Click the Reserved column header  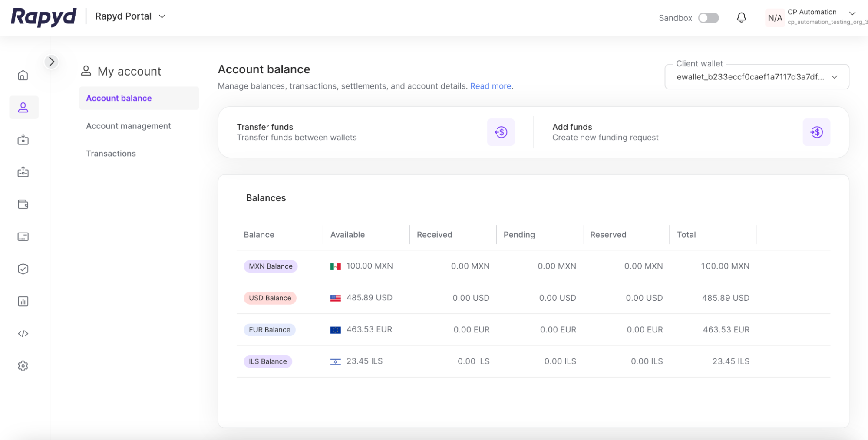click(x=608, y=235)
